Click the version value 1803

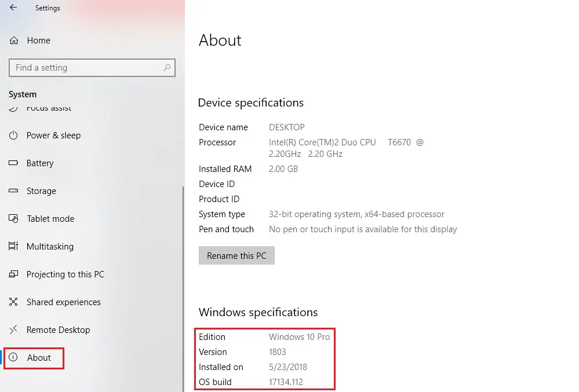coord(277,352)
